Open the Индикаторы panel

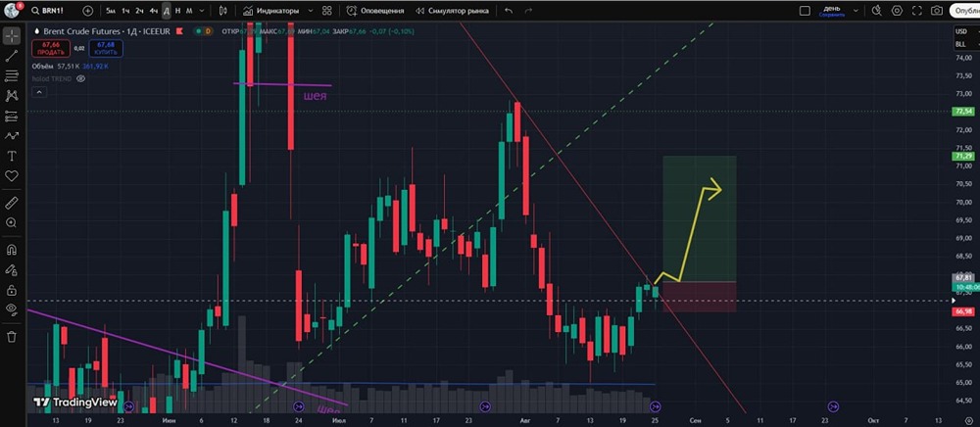point(270,11)
